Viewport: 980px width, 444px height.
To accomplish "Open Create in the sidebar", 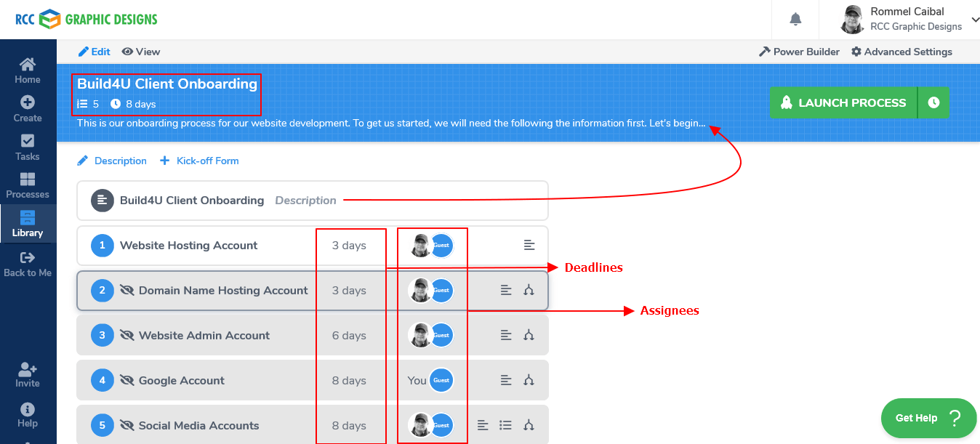I will point(28,109).
